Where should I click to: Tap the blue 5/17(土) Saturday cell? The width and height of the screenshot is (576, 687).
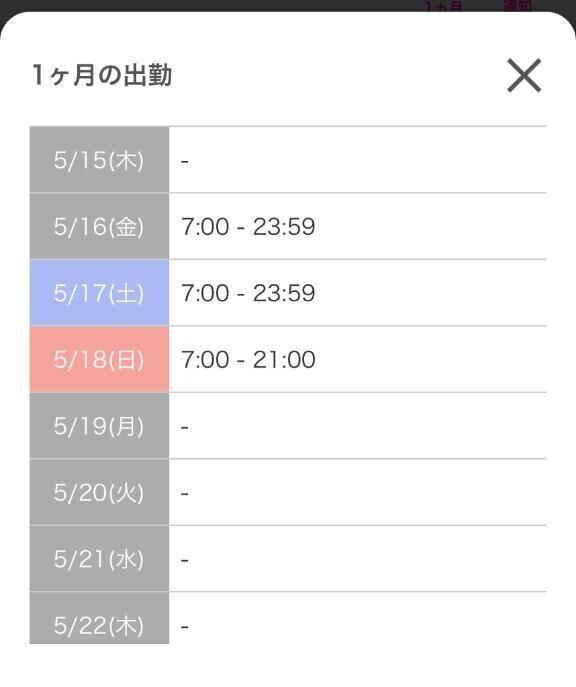(99, 293)
